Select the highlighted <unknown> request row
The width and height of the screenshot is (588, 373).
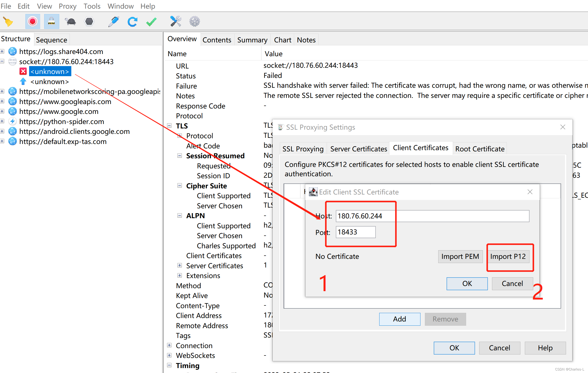tap(50, 71)
